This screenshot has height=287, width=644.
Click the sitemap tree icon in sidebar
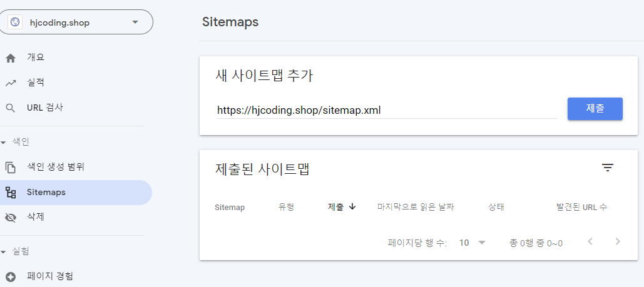point(11,193)
